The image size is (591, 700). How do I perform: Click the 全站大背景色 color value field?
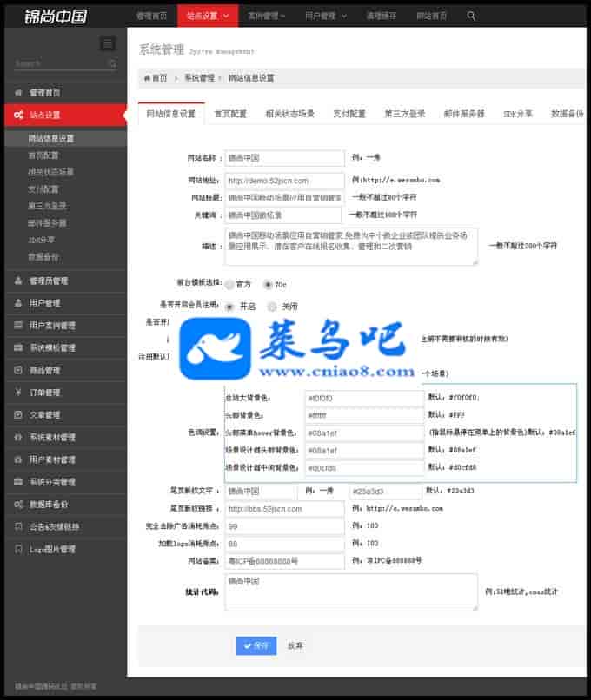click(364, 398)
